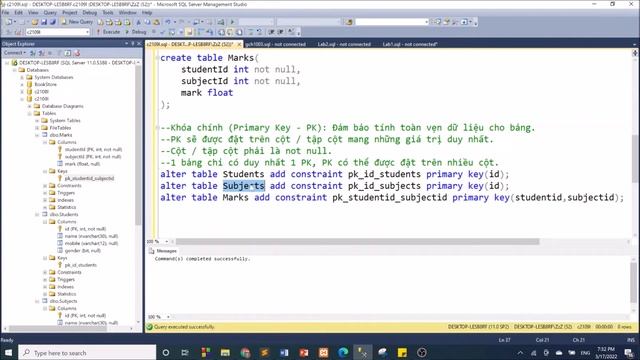
Task: Click the Connect Object Explorer plug icon
Action: pos(33,53)
